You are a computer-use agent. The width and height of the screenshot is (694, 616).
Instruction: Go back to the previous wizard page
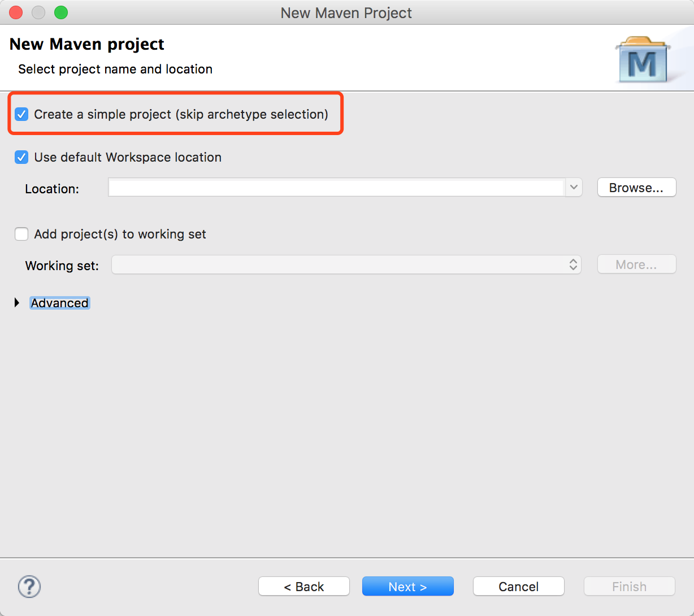[303, 586]
